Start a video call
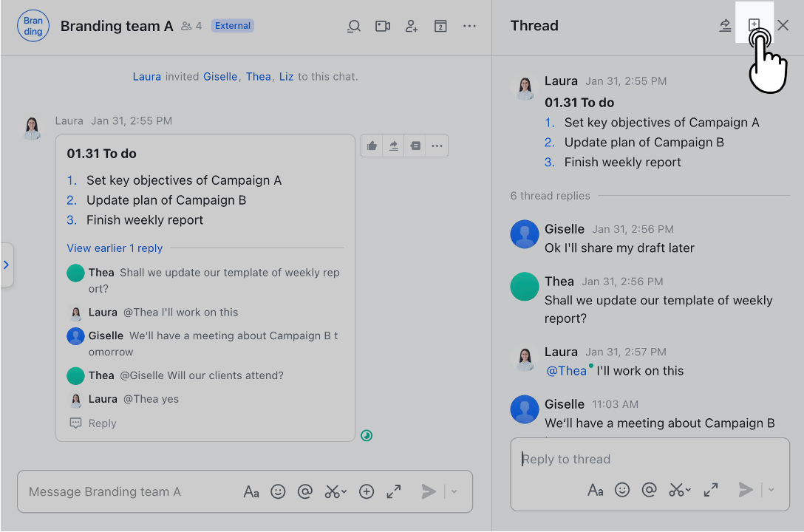Screen dimensions: 804x532 pyautogui.click(x=382, y=26)
